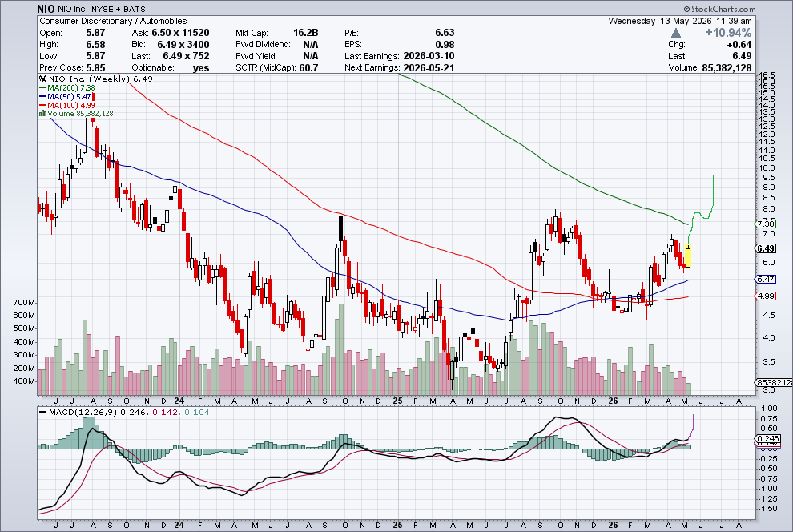
Task: Click the MACD(12,26,9) indicator label
Action: (x=83, y=412)
